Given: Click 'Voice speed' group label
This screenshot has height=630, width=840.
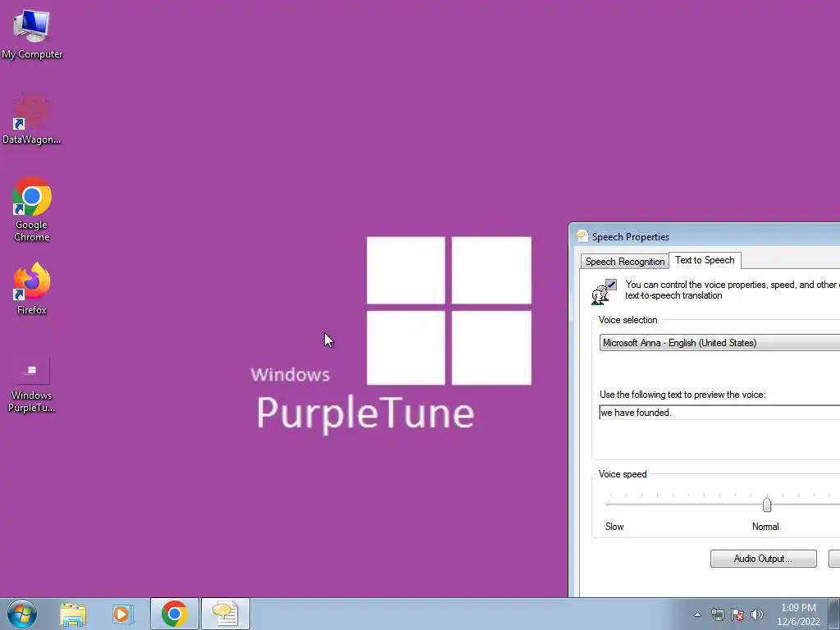Looking at the screenshot, I should [623, 474].
